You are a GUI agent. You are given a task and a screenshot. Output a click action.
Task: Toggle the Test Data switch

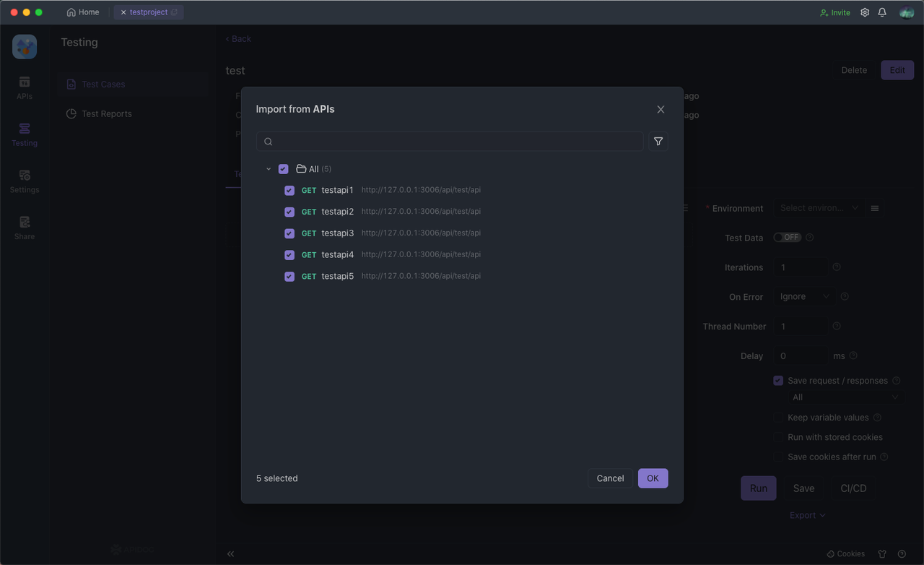pos(787,238)
